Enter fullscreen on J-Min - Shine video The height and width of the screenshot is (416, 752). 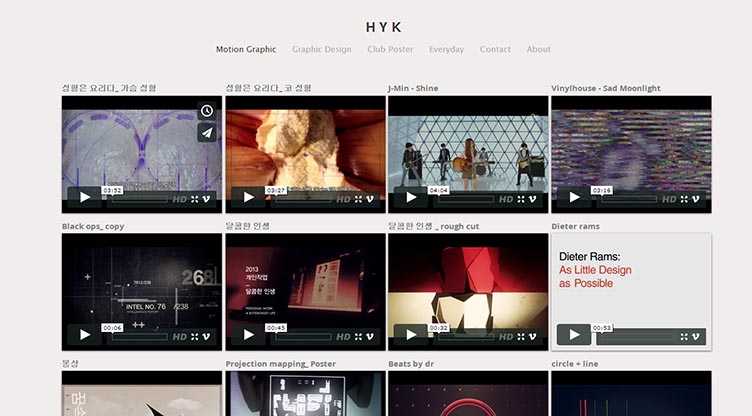tap(521, 199)
